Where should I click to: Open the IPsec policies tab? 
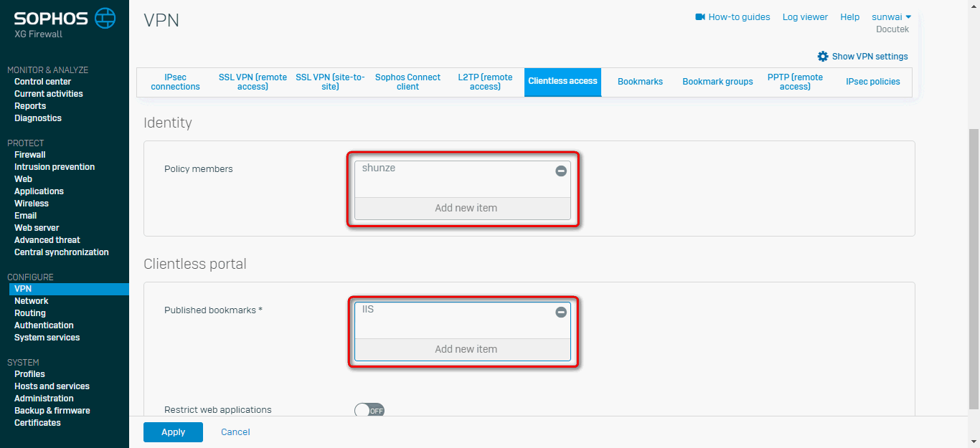872,82
